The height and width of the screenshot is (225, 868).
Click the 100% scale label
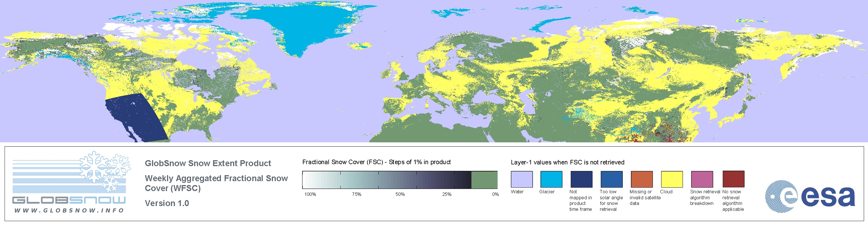pos(310,194)
